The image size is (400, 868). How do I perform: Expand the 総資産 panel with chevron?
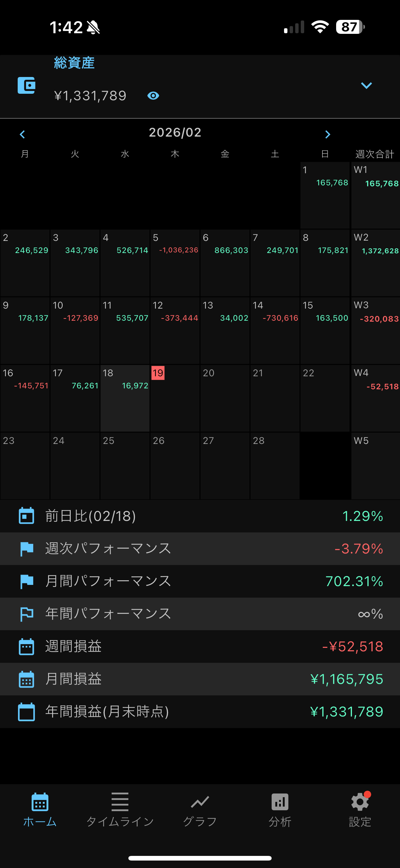pyautogui.click(x=366, y=86)
